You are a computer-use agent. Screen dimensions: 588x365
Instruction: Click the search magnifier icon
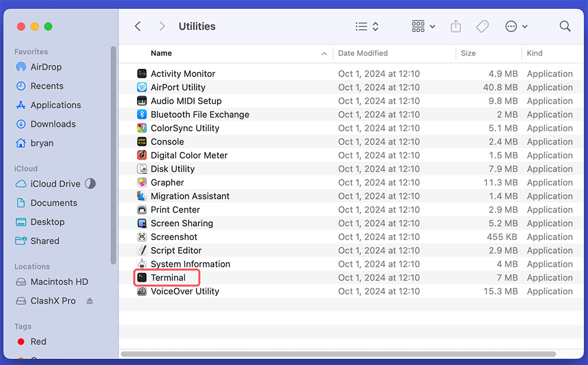click(565, 26)
